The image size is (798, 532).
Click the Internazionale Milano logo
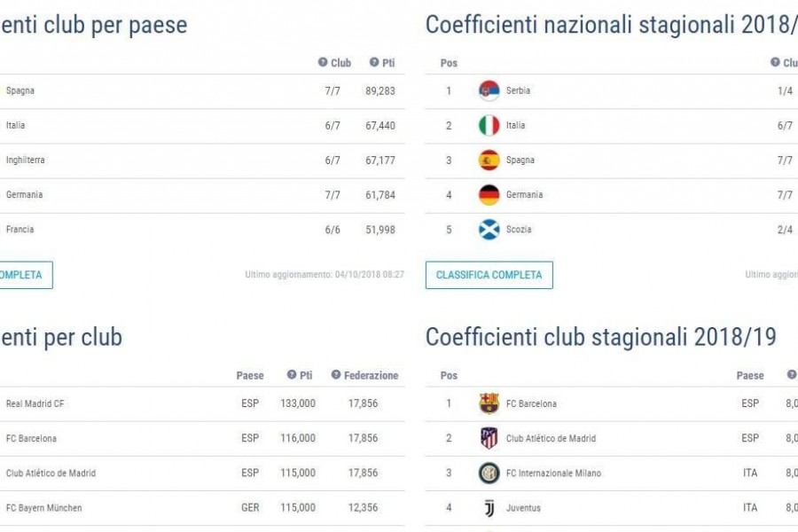coord(489,473)
